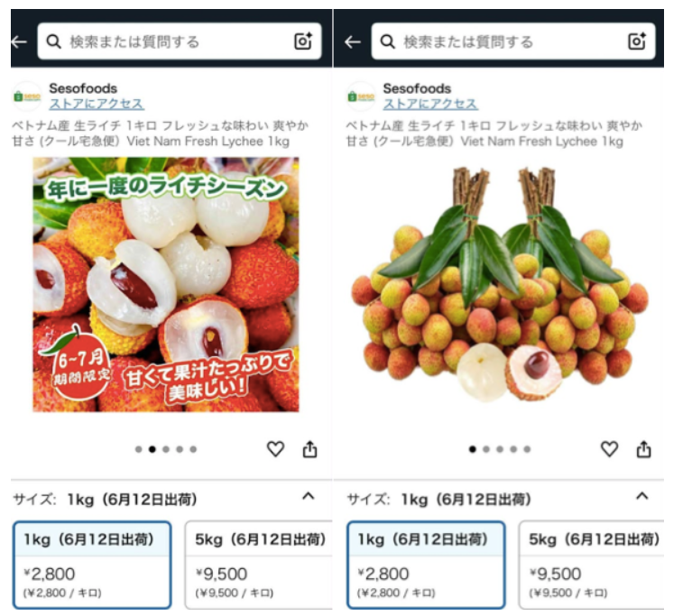This screenshot has height=616, width=692.
Task: Select 1kg ¥2,800 option in left screen
Action: 92,565
